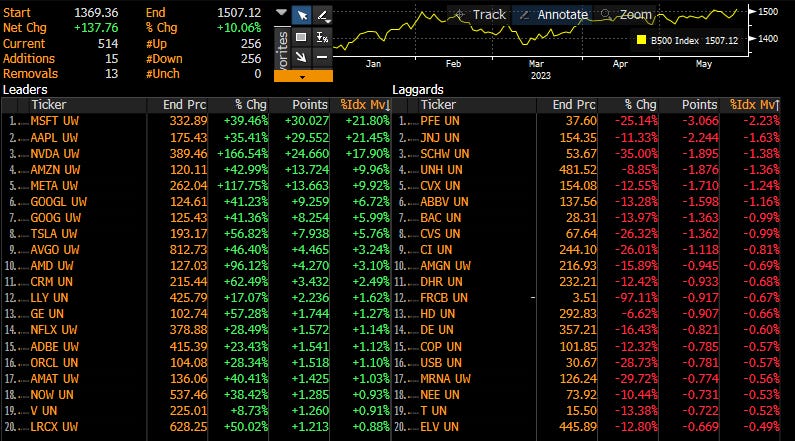Click PFE's -3.066 points value

click(x=700, y=121)
